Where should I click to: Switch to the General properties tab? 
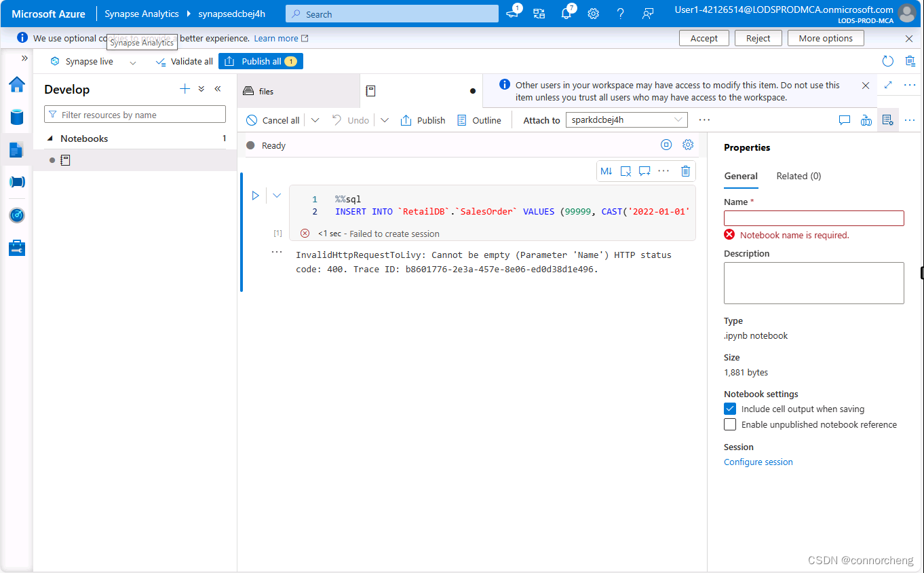tap(741, 176)
